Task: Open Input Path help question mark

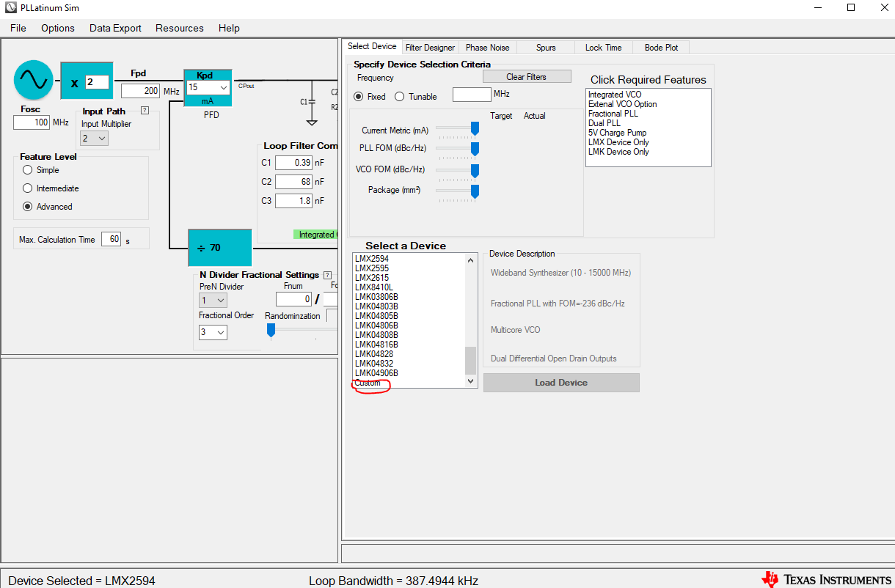Action: tap(145, 111)
